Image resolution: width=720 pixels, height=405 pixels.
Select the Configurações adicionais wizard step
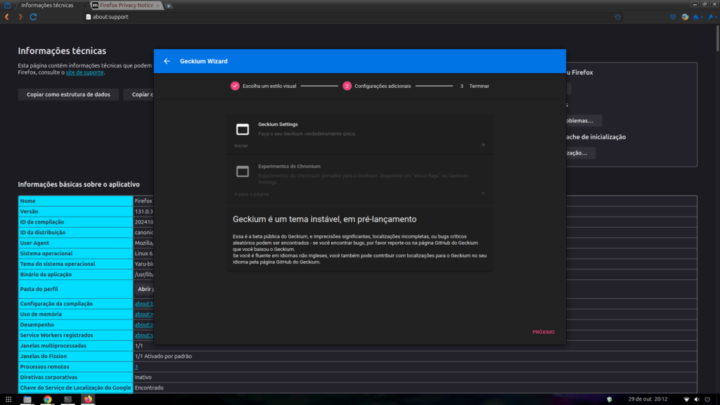(x=377, y=86)
